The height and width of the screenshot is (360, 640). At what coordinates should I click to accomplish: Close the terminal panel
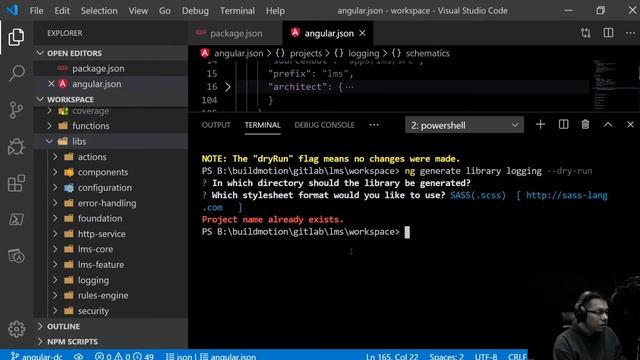click(630, 124)
